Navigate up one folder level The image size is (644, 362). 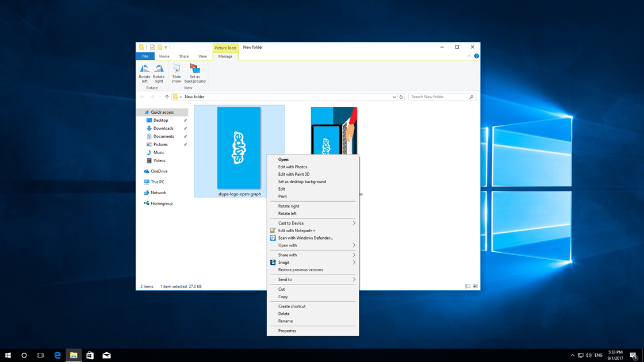166,97
